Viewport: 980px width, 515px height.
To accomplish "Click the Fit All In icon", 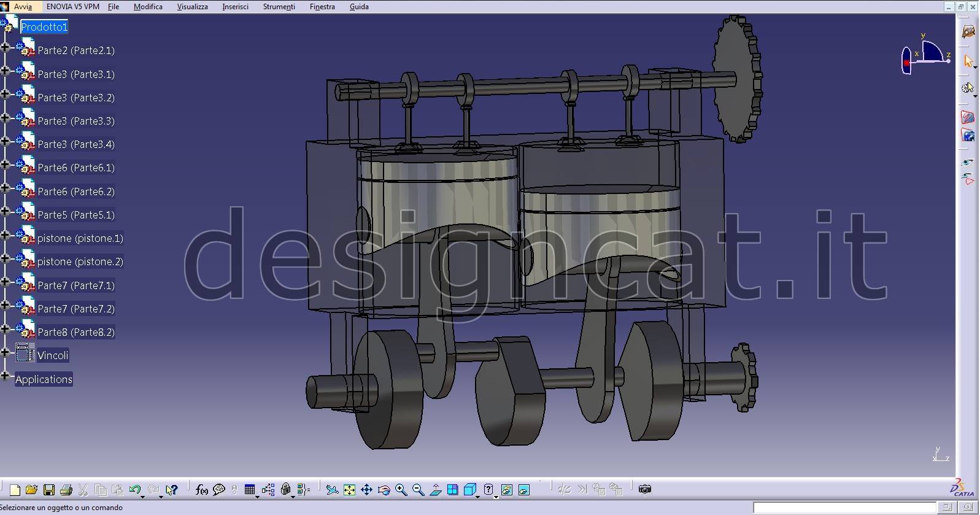I will [x=349, y=490].
